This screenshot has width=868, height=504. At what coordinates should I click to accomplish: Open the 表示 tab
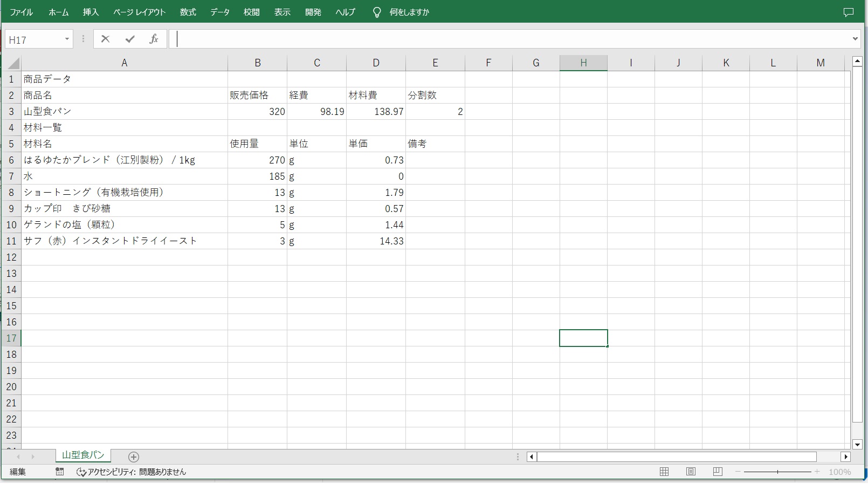tap(282, 12)
